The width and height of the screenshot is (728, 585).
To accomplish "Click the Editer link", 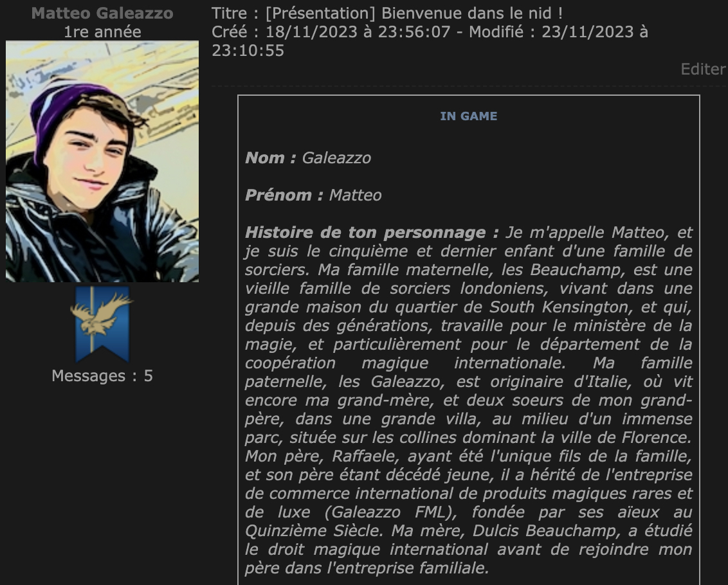I will [x=703, y=69].
